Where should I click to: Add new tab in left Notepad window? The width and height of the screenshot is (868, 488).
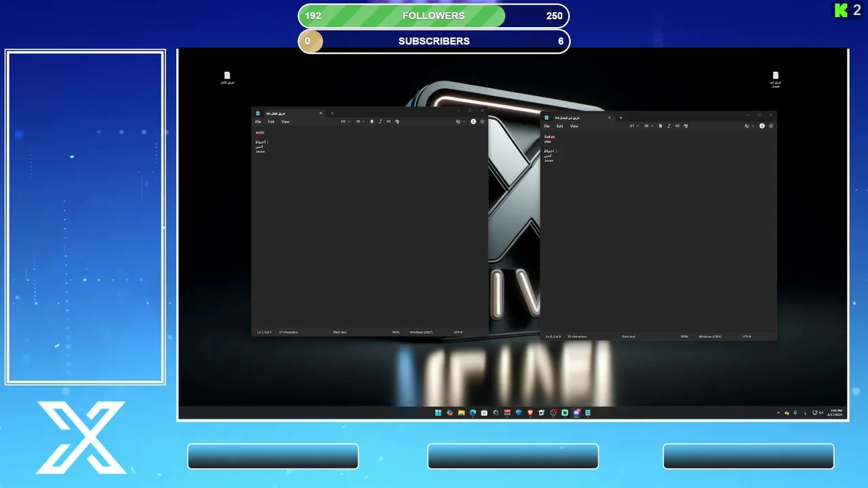pos(332,113)
